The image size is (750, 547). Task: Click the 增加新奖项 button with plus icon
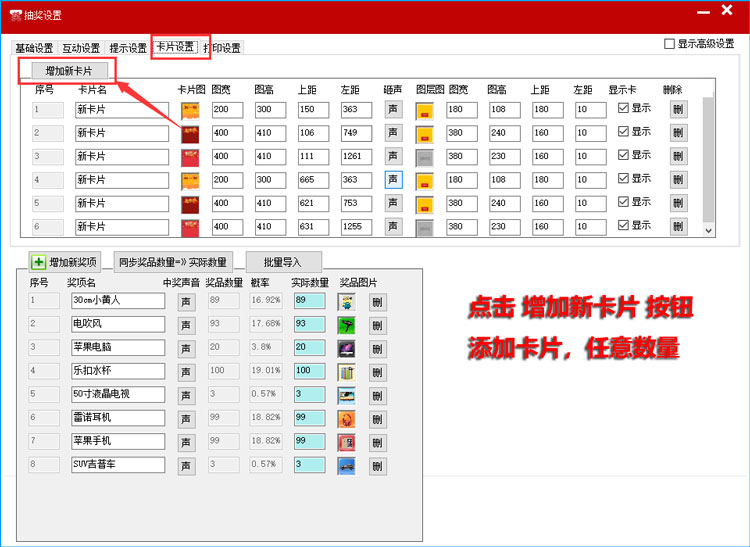[x=65, y=262]
